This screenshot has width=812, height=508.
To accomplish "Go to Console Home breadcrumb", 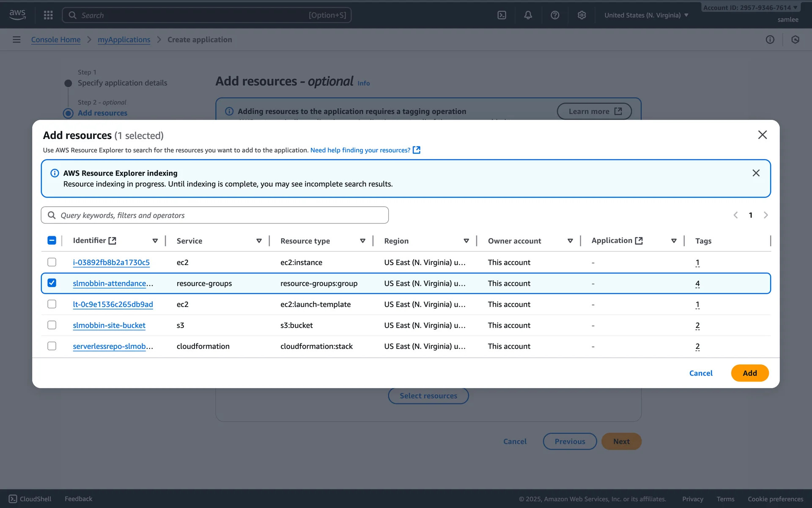I will pyautogui.click(x=56, y=40).
